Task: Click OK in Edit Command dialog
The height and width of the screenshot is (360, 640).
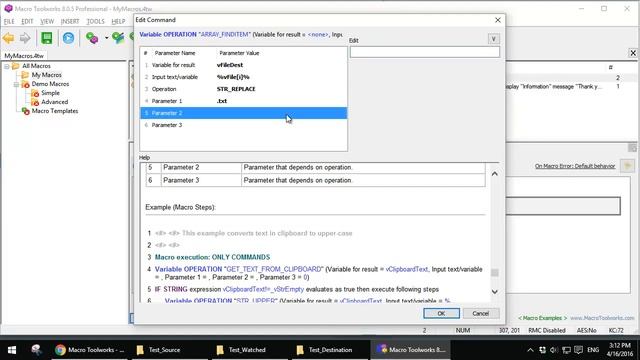Action: [x=441, y=313]
